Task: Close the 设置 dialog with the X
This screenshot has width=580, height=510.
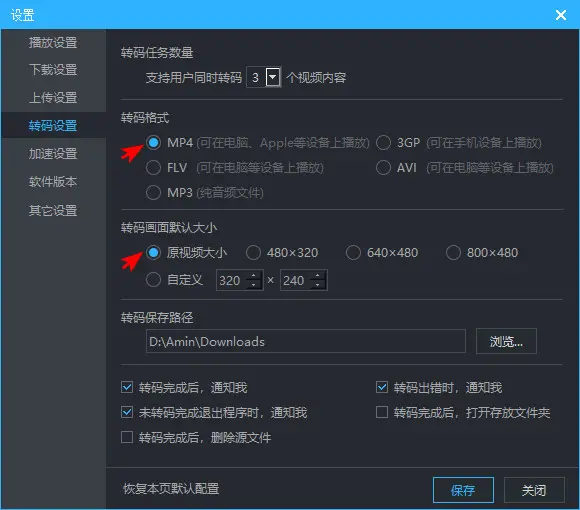Action: (561, 15)
